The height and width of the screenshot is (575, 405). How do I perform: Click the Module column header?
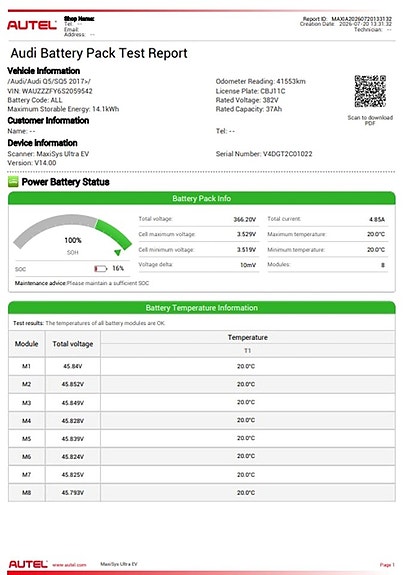(x=26, y=344)
